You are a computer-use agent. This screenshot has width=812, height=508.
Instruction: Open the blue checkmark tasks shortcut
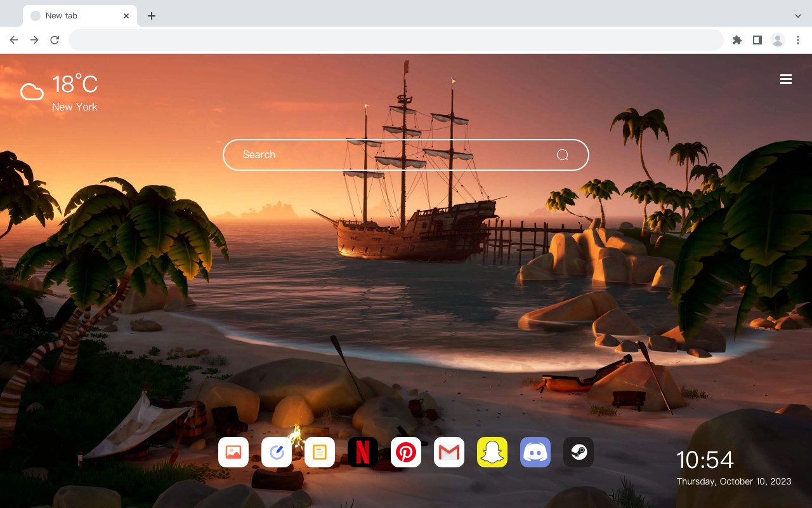pyautogui.click(x=277, y=452)
